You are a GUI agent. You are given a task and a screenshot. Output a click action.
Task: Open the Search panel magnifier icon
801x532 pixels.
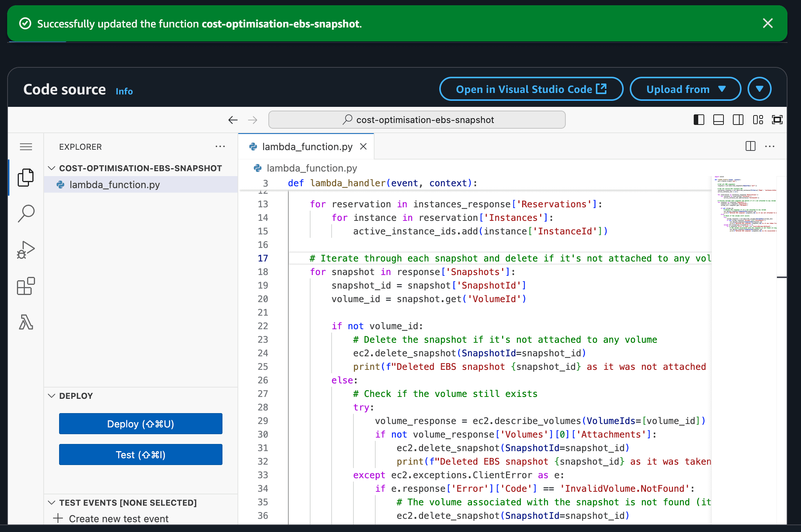[26, 213]
